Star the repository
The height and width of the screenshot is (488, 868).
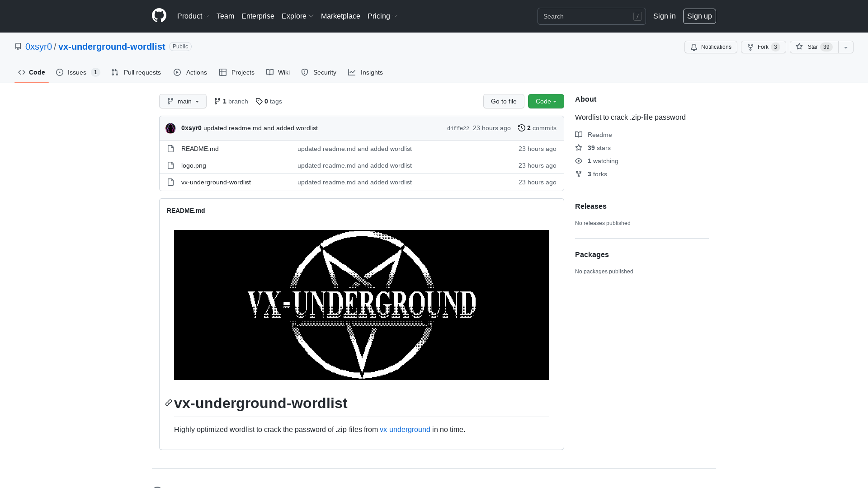click(x=814, y=47)
